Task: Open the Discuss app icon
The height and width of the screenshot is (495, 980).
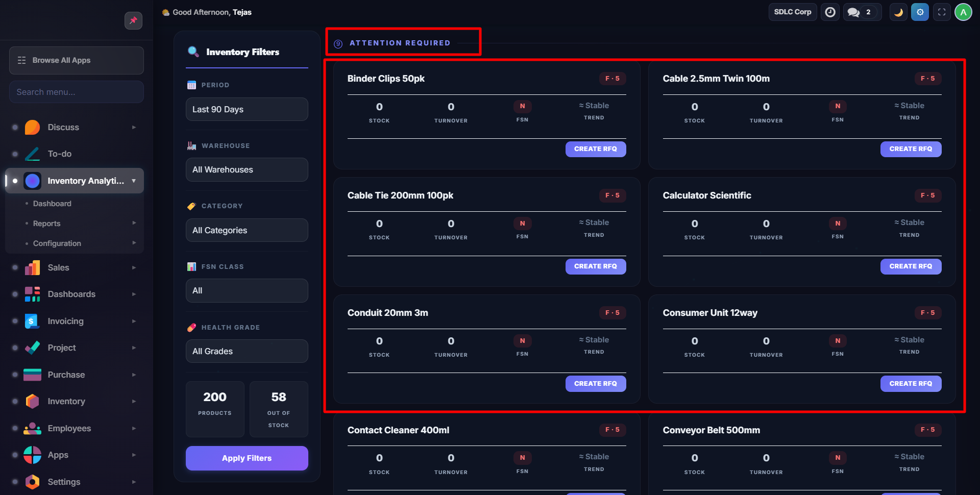Action: [x=32, y=127]
